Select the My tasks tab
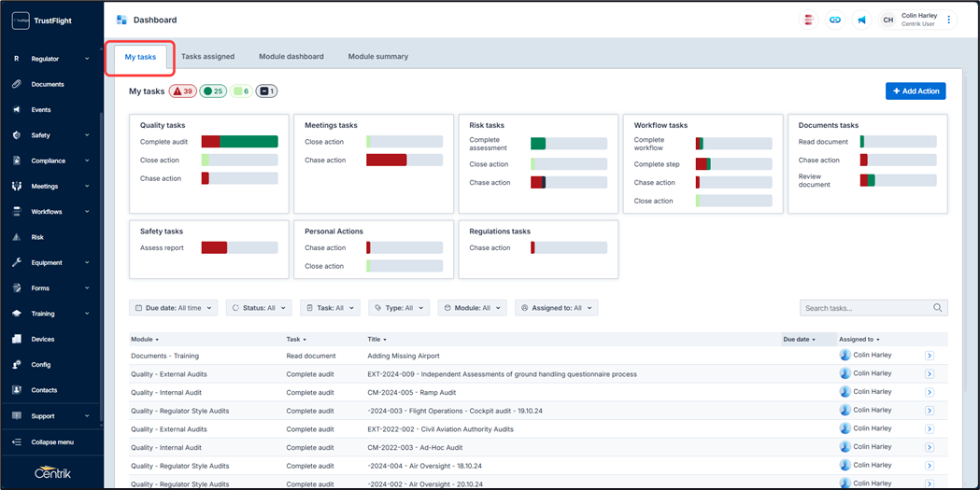Viewport: 980px width, 490px height. [x=141, y=57]
